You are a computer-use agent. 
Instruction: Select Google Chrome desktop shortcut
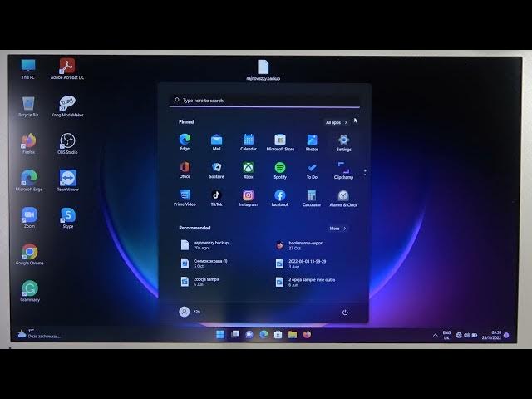click(x=30, y=254)
